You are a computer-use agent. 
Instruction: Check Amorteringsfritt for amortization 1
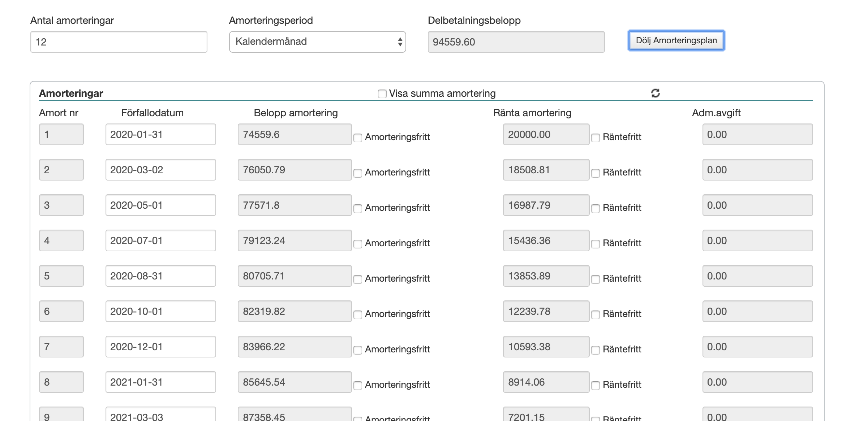[x=358, y=138]
